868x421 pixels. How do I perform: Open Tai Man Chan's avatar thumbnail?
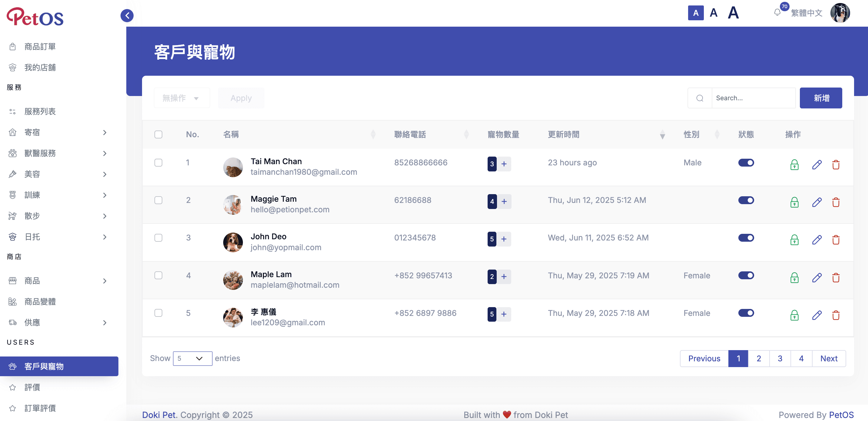[233, 167]
